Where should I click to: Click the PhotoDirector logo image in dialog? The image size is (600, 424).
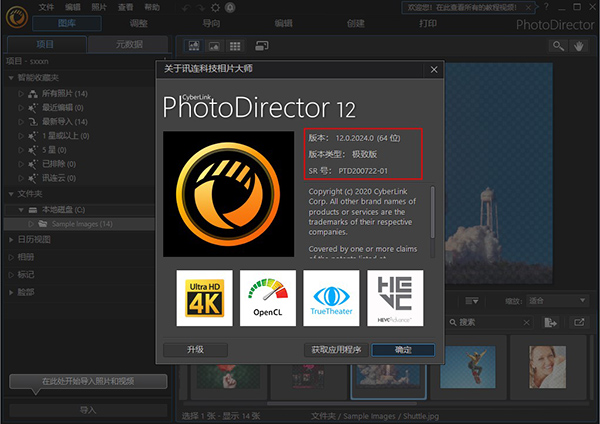228,194
